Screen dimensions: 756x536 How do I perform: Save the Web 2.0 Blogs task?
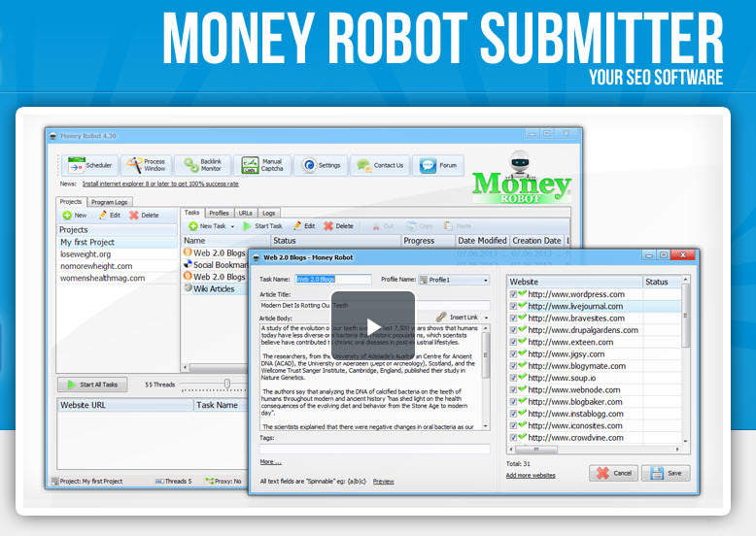[666, 473]
